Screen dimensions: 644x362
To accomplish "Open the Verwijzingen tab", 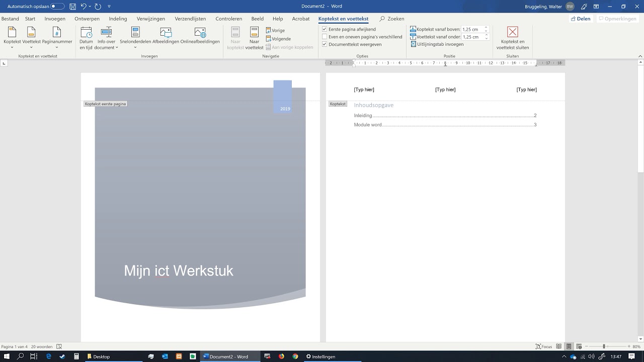I will 151,19.
